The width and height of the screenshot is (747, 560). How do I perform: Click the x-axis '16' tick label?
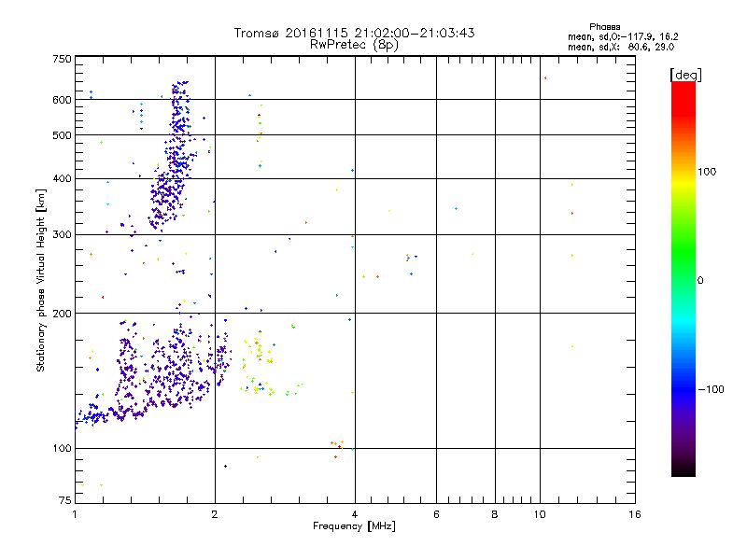pos(635,514)
